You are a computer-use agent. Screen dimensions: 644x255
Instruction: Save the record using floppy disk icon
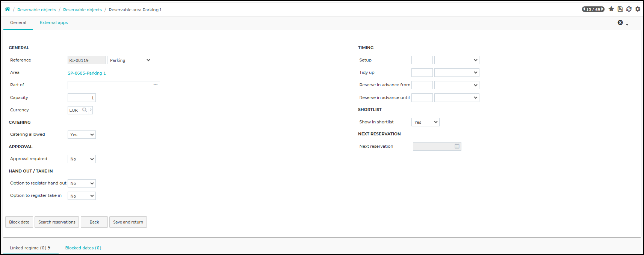click(x=620, y=9)
